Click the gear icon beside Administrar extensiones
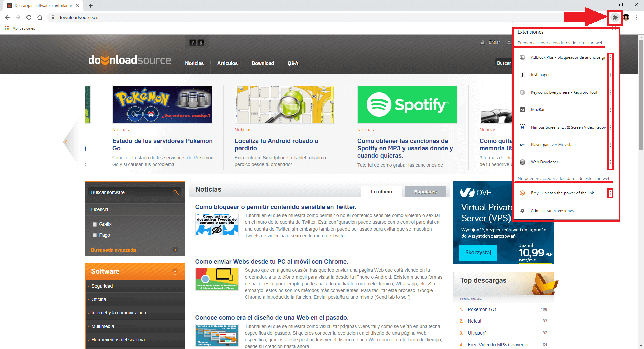 pyautogui.click(x=522, y=211)
